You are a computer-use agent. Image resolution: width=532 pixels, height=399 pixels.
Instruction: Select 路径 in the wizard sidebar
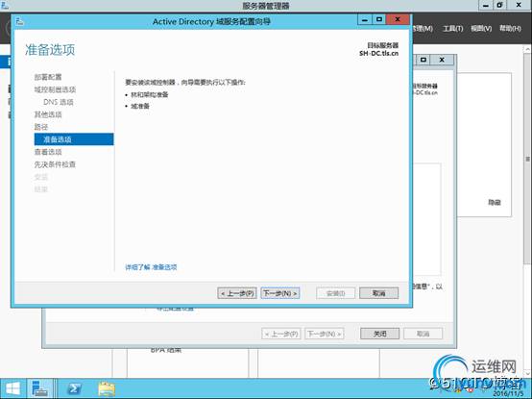click(41, 127)
